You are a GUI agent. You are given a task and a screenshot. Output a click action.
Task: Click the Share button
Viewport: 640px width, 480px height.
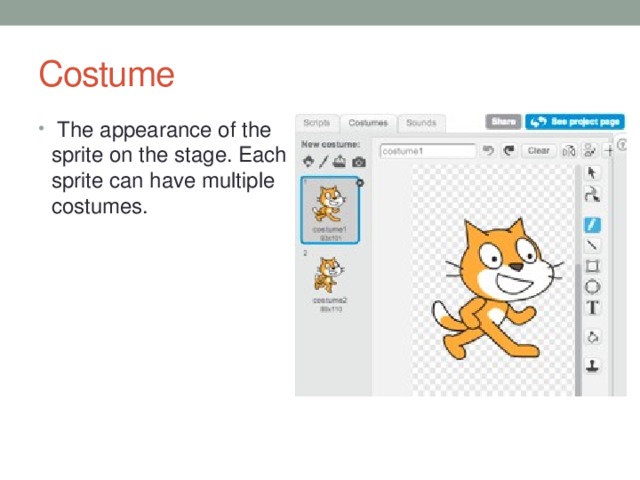click(x=503, y=122)
